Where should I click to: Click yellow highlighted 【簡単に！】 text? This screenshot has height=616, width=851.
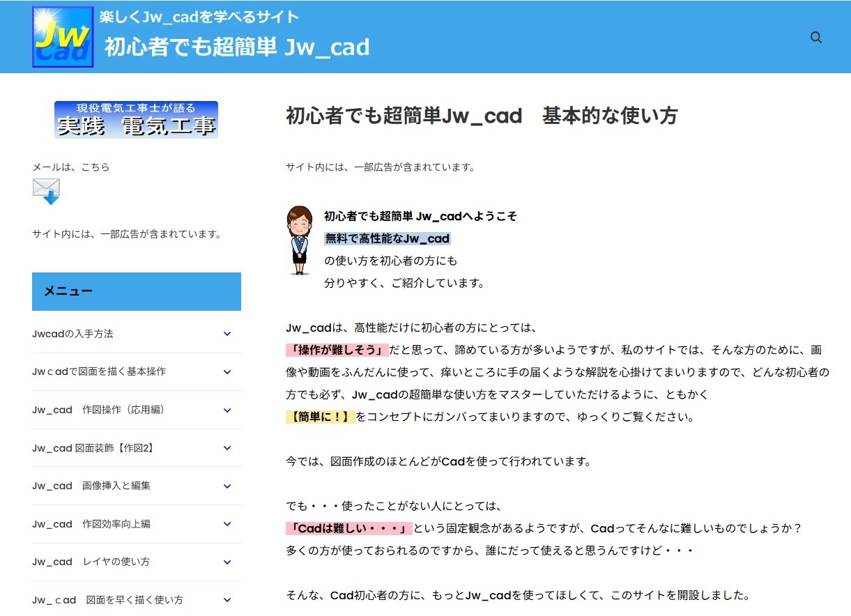[321, 417]
